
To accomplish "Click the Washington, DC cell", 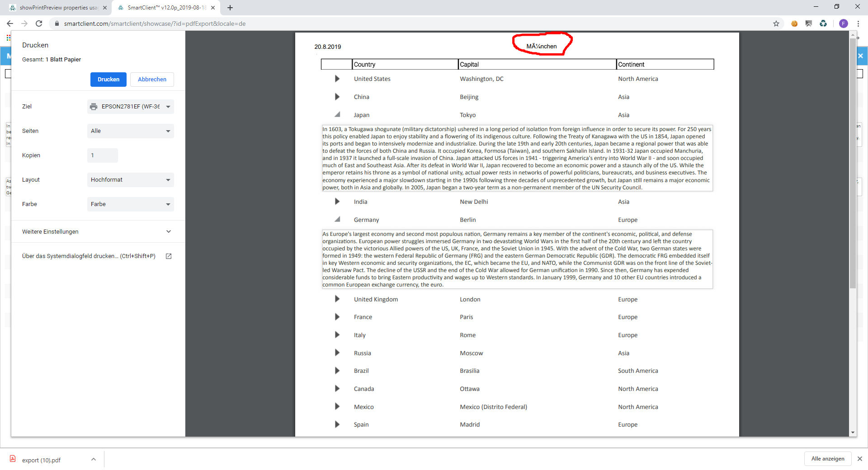I will (x=481, y=79).
